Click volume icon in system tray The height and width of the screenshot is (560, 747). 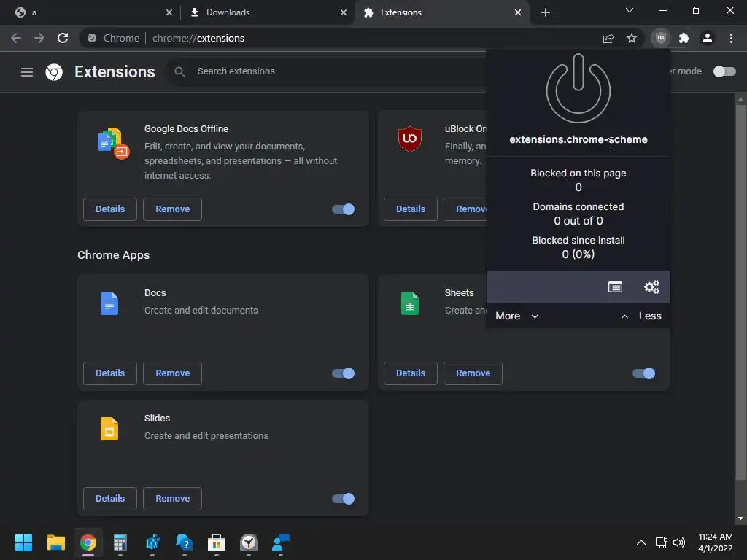679,542
